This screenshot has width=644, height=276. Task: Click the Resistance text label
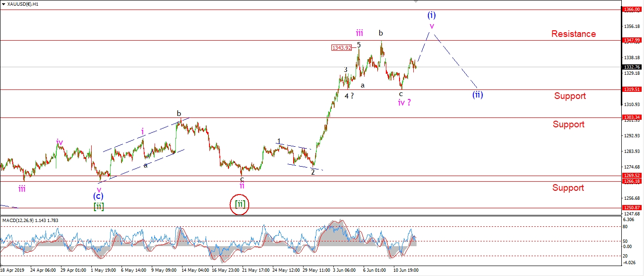[573, 34]
